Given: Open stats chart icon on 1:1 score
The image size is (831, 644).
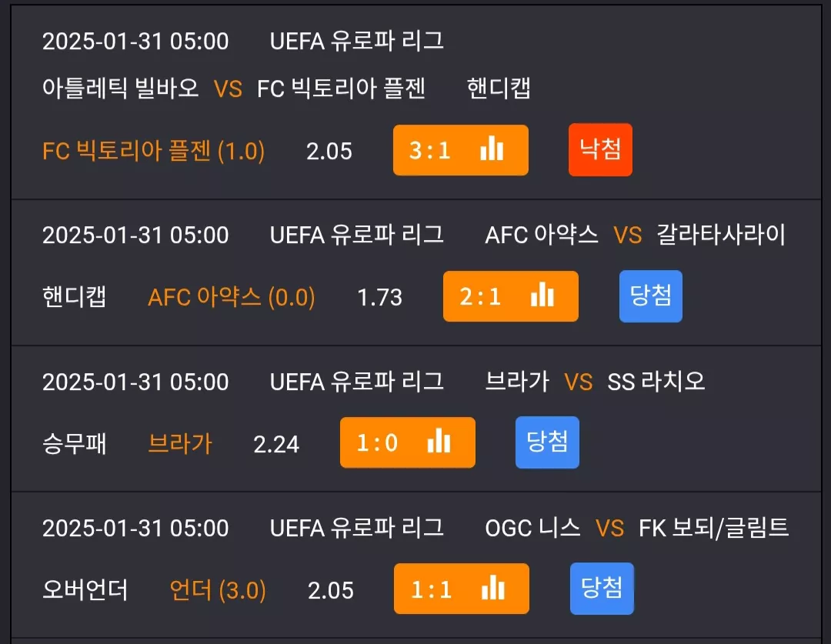Looking at the screenshot, I should coord(493,587).
